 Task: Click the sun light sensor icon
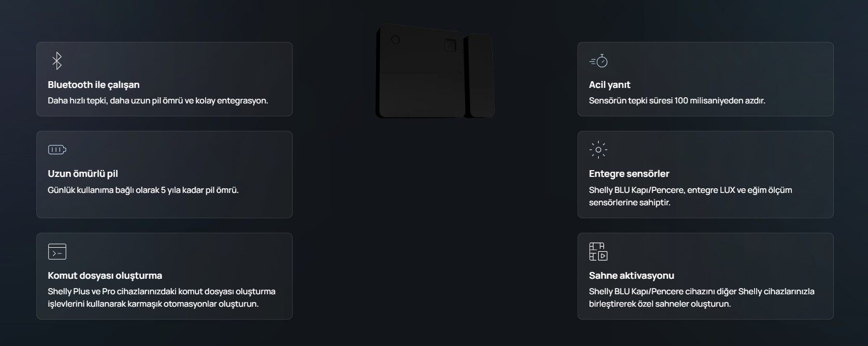point(598,150)
